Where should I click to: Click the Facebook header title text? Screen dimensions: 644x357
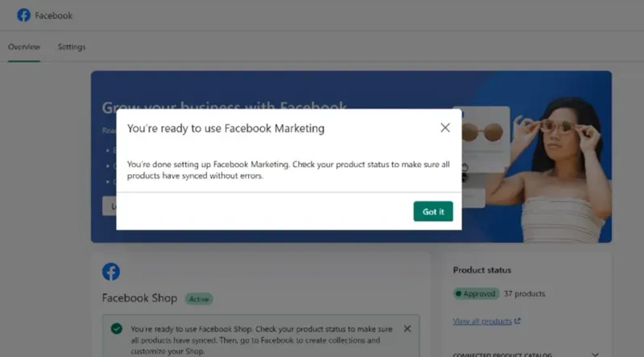pyautogui.click(x=54, y=15)
